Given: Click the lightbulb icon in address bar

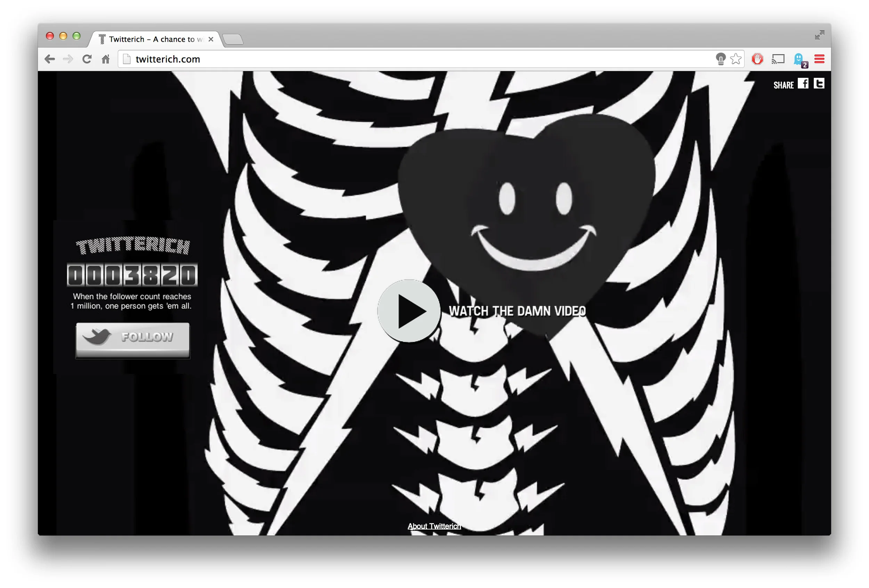Looking at the screenshot, I should pos(720,59).
